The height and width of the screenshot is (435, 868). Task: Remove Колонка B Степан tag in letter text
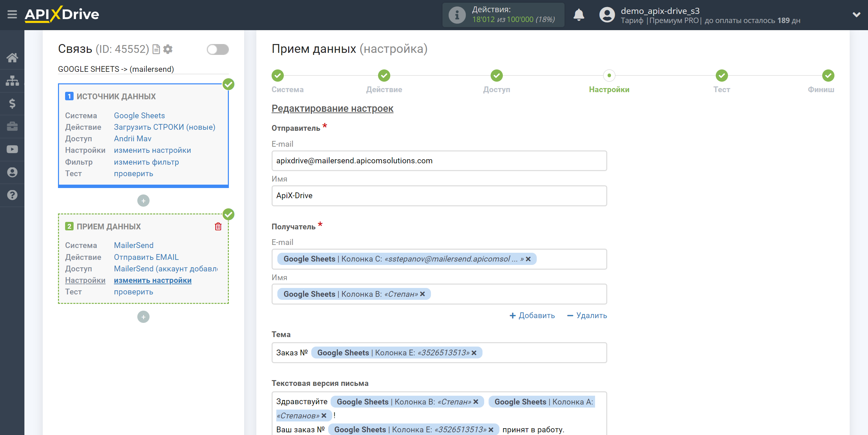(x=476, y=402)
